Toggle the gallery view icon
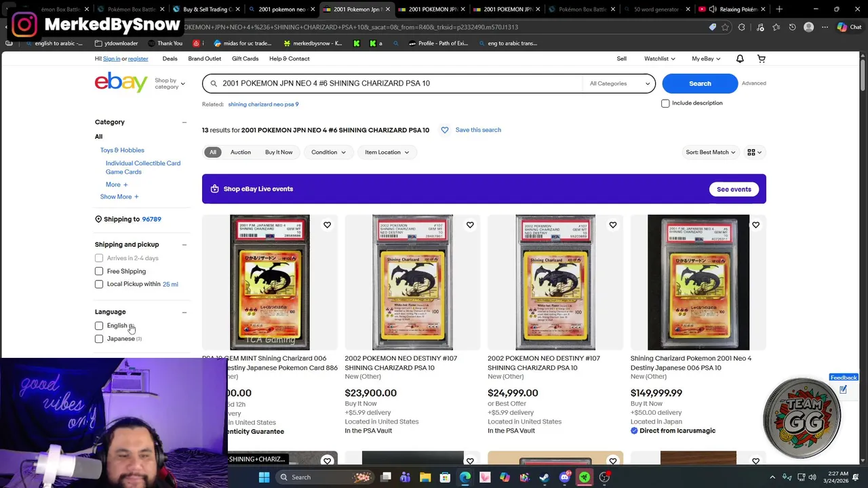Screen dimensions: 868x488 [x=754, y=152]
